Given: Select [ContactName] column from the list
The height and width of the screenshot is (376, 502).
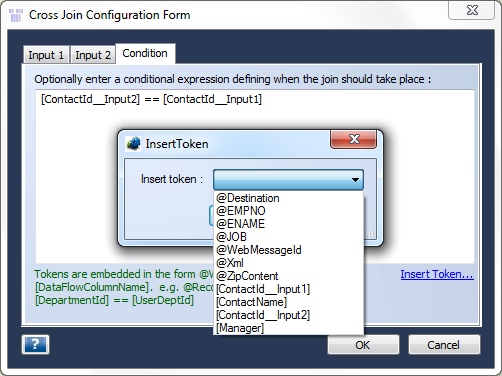Looking at the screenshot, I should click(x=288, y=302).
